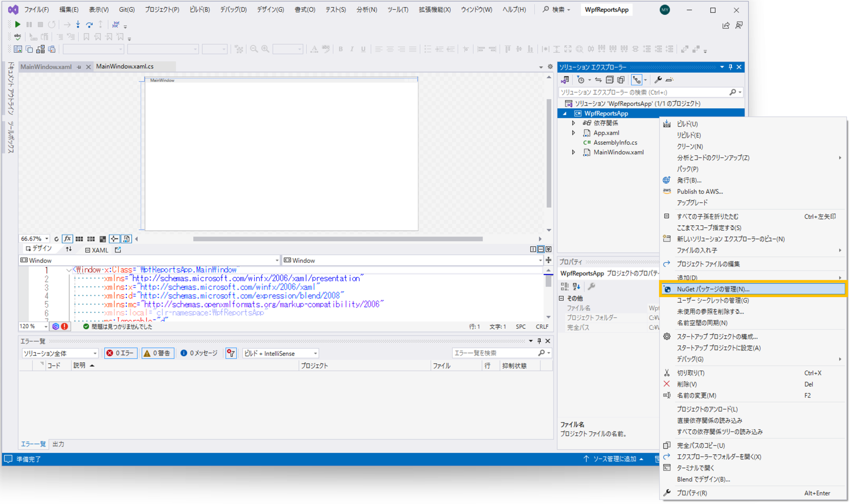Toggle snap to gridlines icon in designer
The width and height of the screenshot is (851, 504).
pos(91,239)
